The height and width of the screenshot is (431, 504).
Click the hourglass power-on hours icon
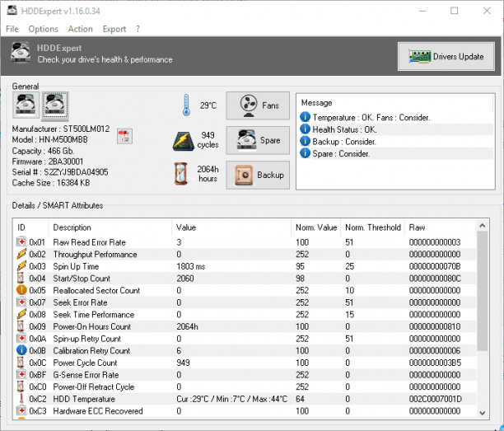point(181,174)
